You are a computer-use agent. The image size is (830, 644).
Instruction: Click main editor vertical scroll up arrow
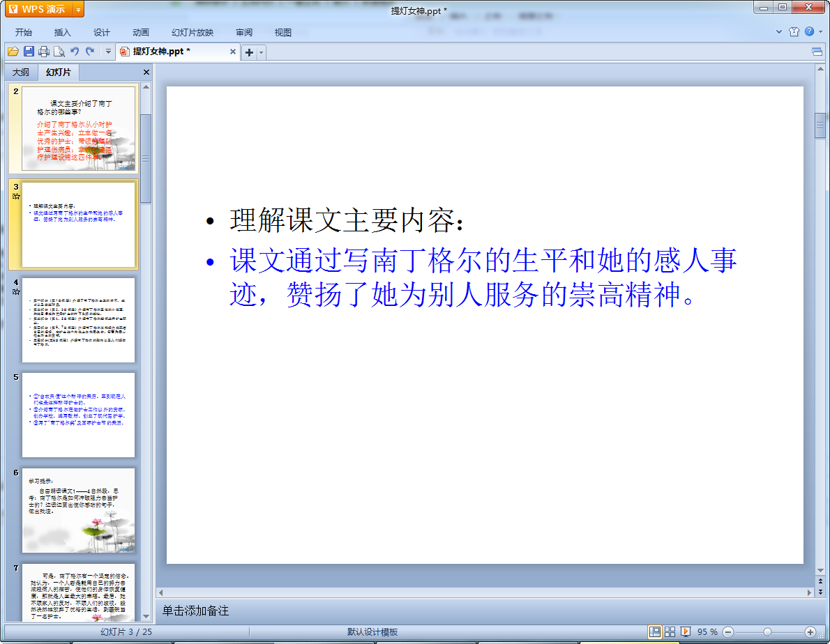coord(820,69)
